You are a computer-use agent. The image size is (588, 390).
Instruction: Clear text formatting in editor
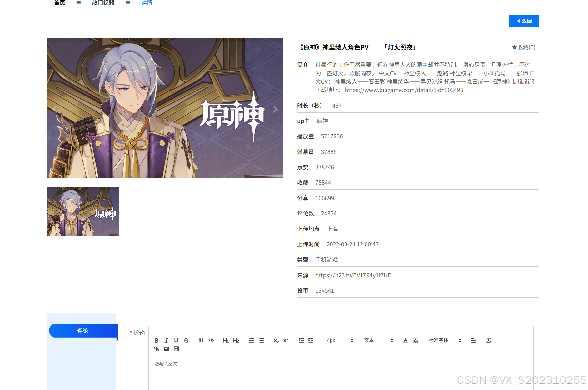click(x=489, y=340)
